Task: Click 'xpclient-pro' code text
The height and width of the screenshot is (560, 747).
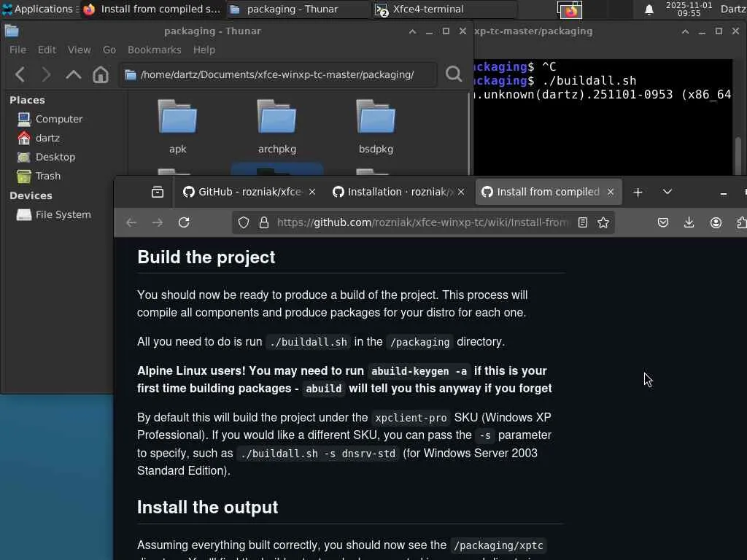Action: [411, 418]
